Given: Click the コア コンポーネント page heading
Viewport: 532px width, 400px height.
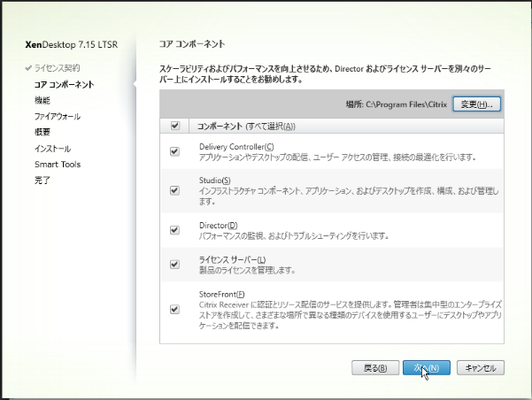Looking at the screenshot, I should point(192,43).
